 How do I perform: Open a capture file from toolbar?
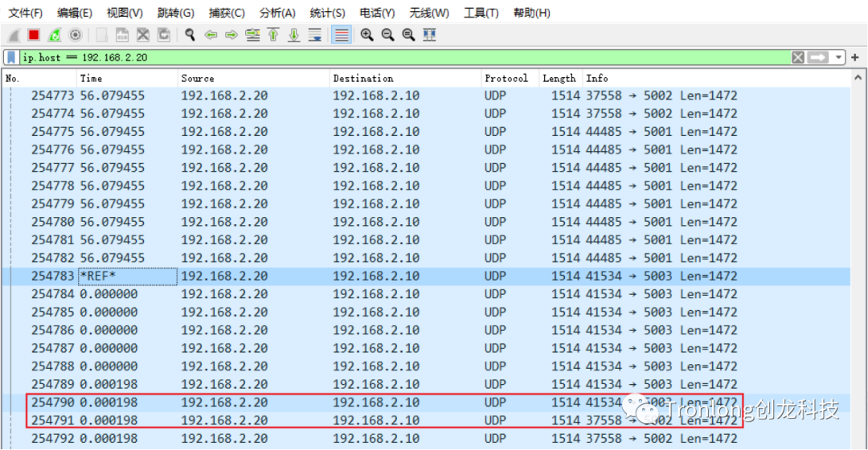[101, 35]
